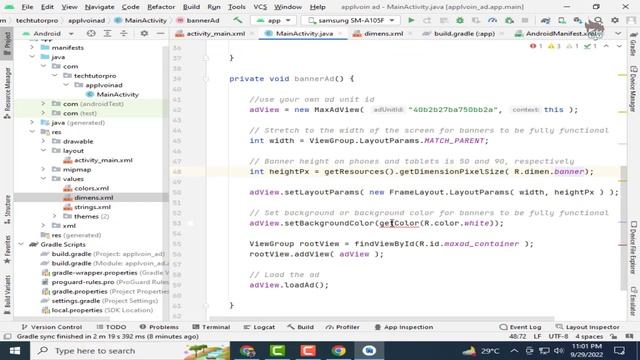Open the App Inspection tool window

(x=404, y=327)
